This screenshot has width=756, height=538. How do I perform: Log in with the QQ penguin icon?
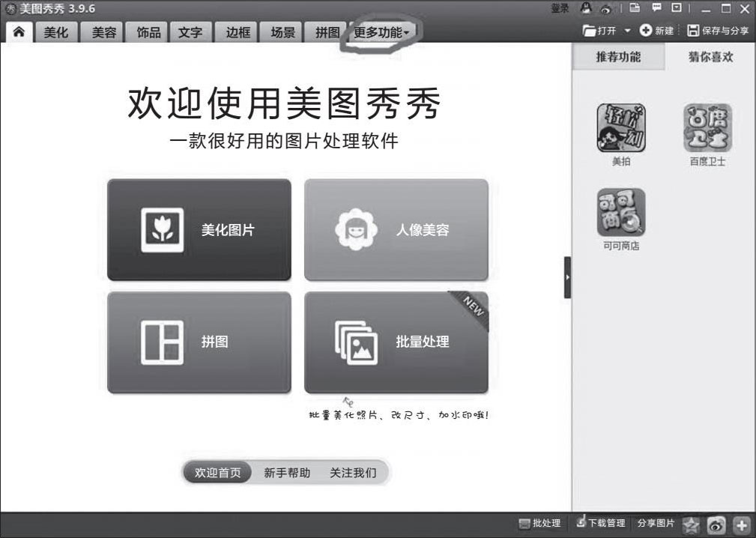[x=586, y=8]
